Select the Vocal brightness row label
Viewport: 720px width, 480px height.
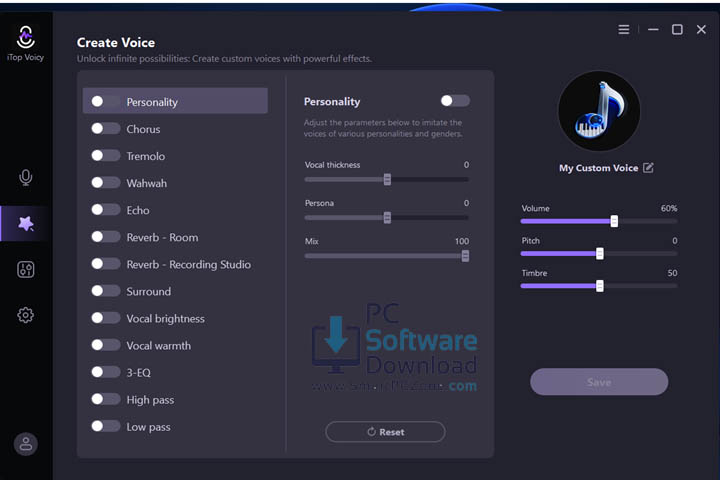[165, 319]
